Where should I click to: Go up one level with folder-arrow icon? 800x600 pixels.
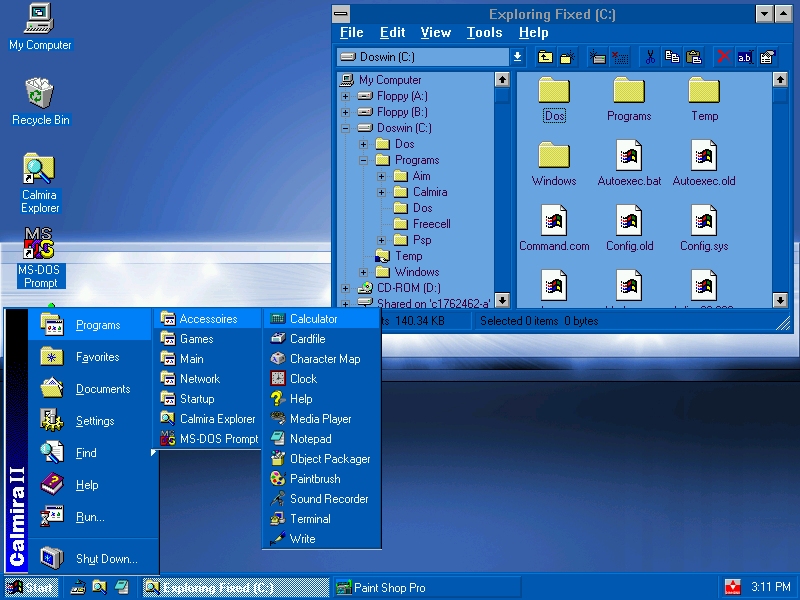click(545, 57)
